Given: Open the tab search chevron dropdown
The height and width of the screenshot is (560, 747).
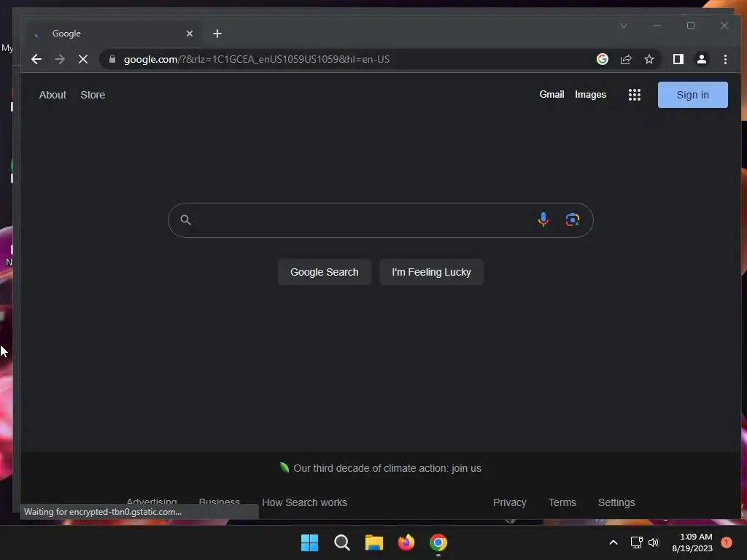Looking at the screenshot, I should [623, 26].
